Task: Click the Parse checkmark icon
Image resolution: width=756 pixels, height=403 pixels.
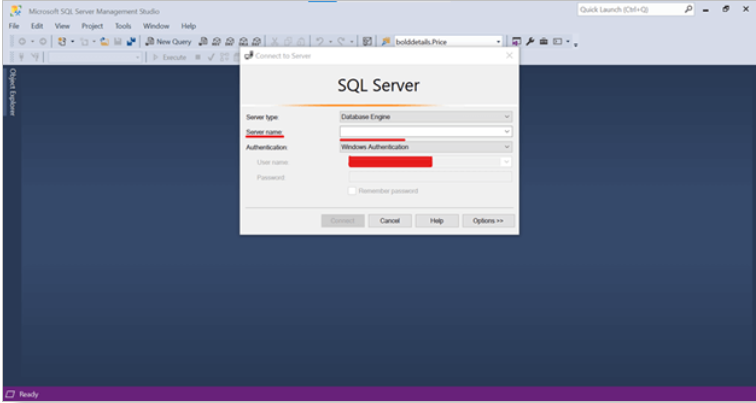Action: (211, 57)
